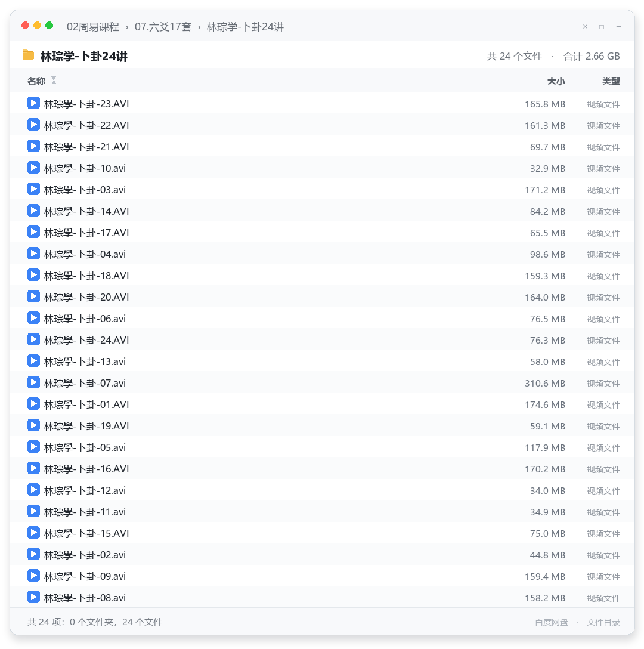Viewport: 644px width, 649px height.
Task: Click the green macOS zoom window button
Action: coord(49,26)
